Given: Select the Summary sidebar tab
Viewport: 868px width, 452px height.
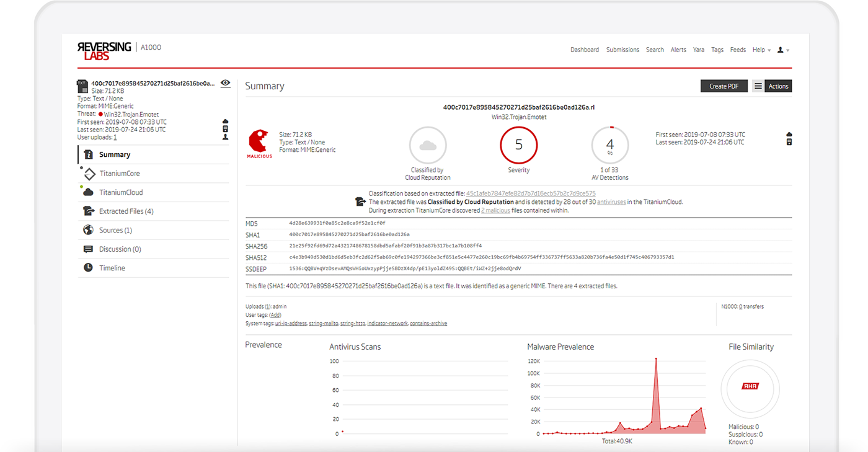Looking at the screenshot, I should click(153, 154).
